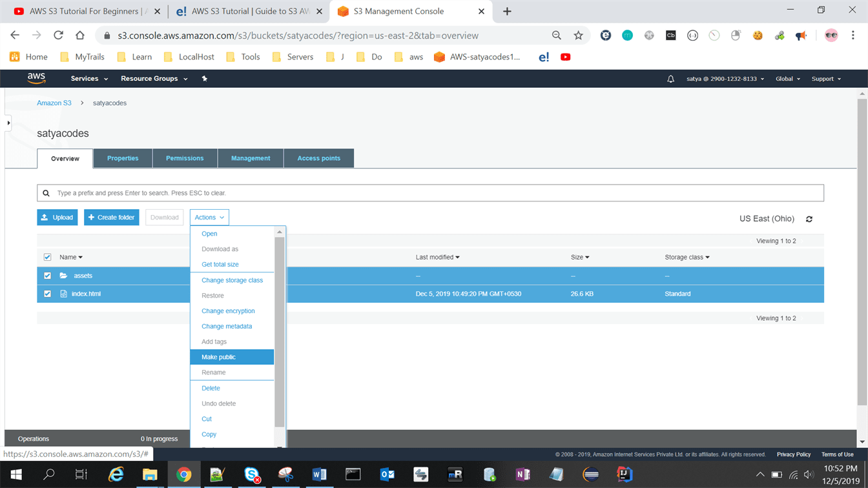
Task: Switch to the Permissions tab
Action: click(185, 158)
